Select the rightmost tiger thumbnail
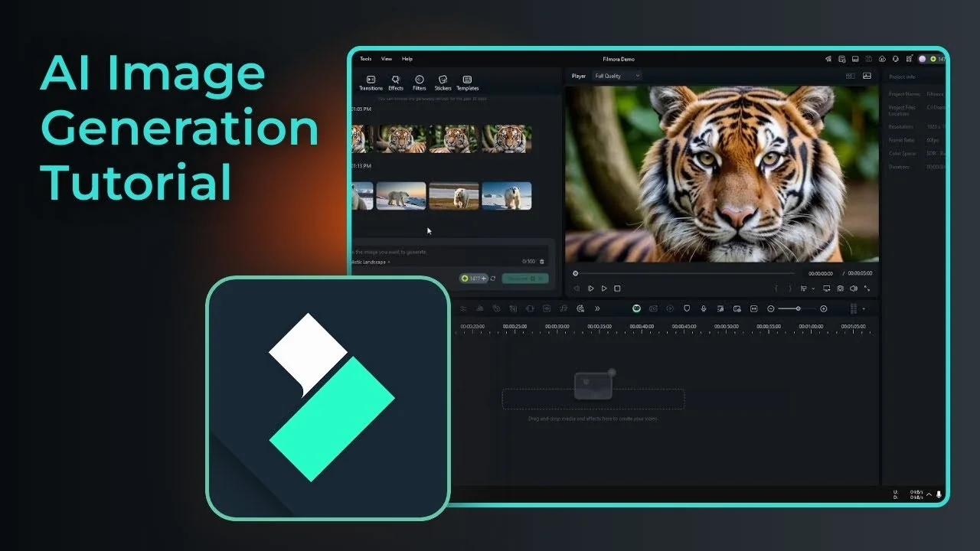This screenshot has height=551, width=980. coord(506,139)
